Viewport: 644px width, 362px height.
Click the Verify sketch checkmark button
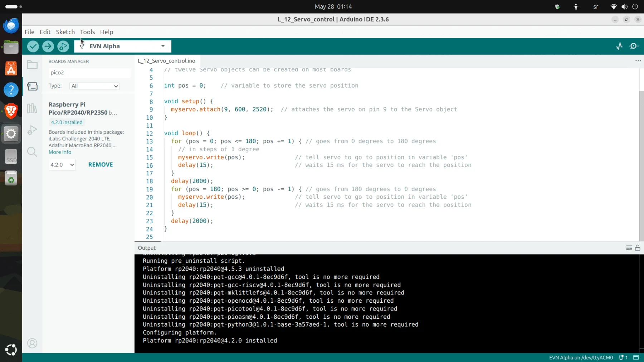coord(33,46)
